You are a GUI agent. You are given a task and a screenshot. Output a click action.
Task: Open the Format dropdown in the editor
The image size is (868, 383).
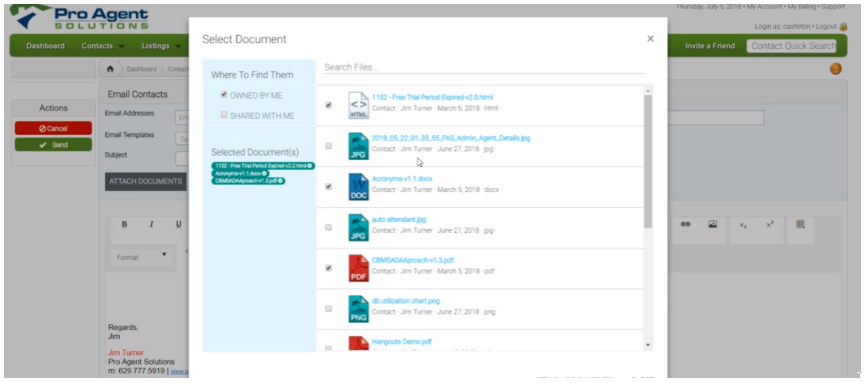pyautogui.click(x=141, y=257)
